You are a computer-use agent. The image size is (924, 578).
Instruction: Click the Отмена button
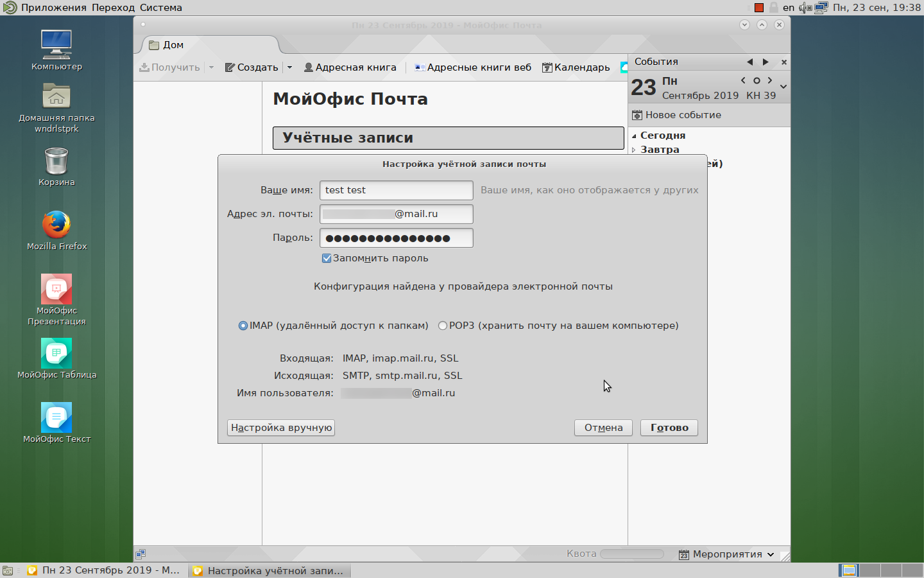click(603, 428)
